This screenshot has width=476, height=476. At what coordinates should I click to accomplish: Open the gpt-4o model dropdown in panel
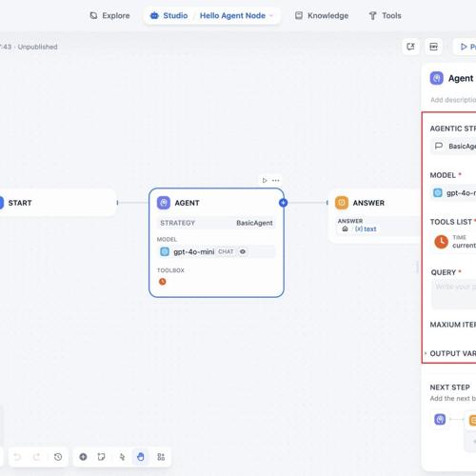[x=454, y=193]
